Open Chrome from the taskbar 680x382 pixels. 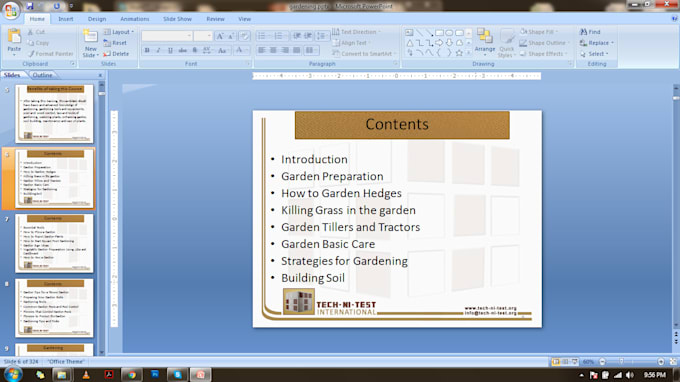click(132, 375)
